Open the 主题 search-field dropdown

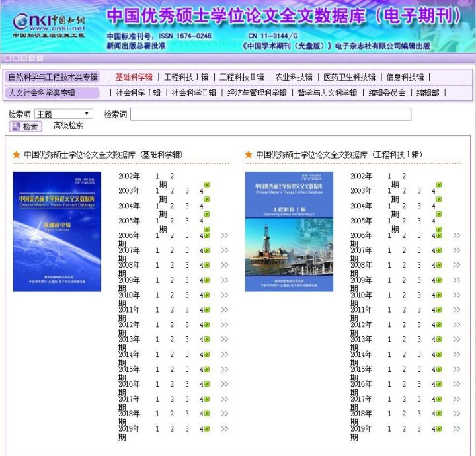63,114
